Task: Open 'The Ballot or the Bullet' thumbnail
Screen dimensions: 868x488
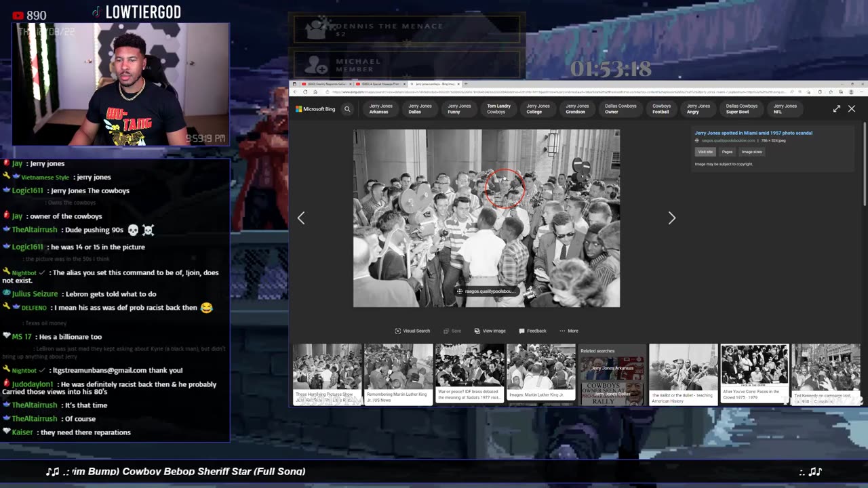Action: pos(683,374)
